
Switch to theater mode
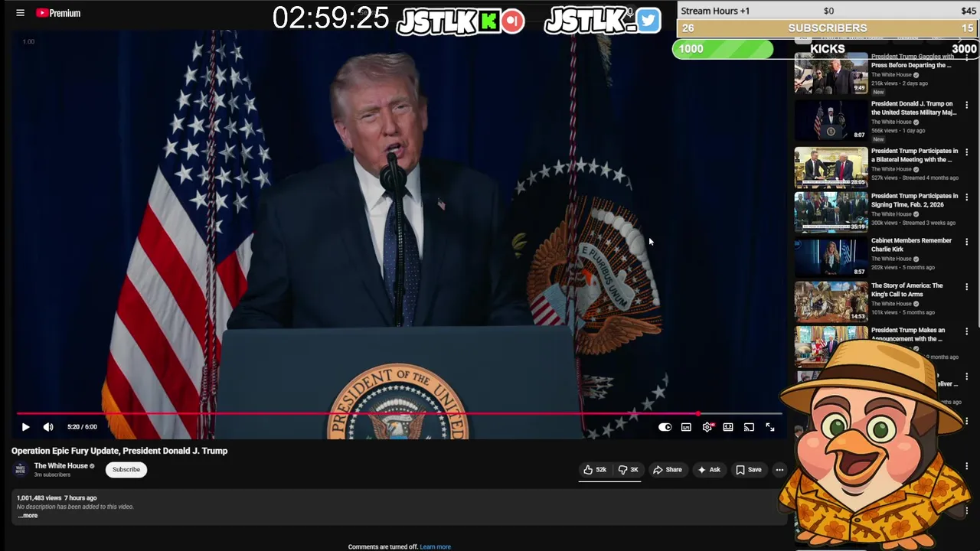pos(728,427)
